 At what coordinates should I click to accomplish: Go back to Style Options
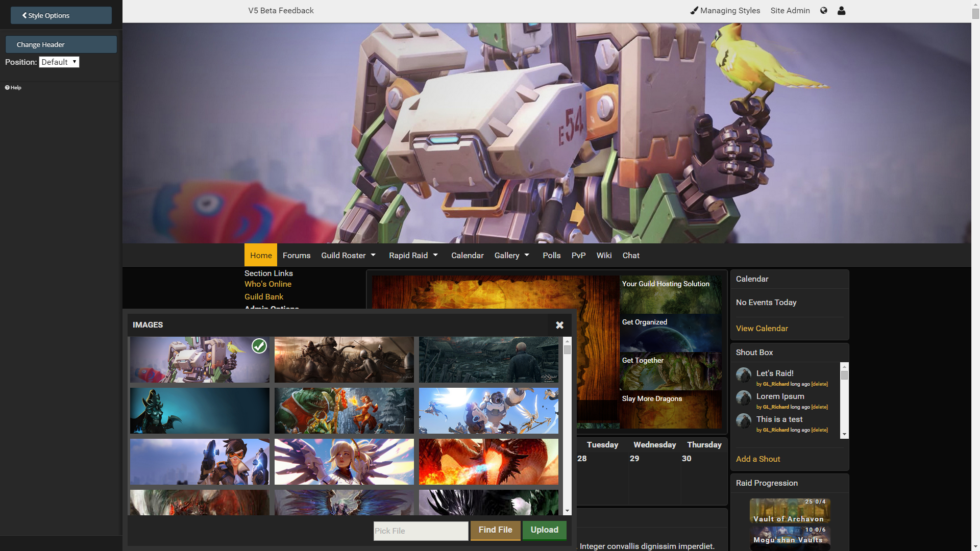tap(61, 15)
